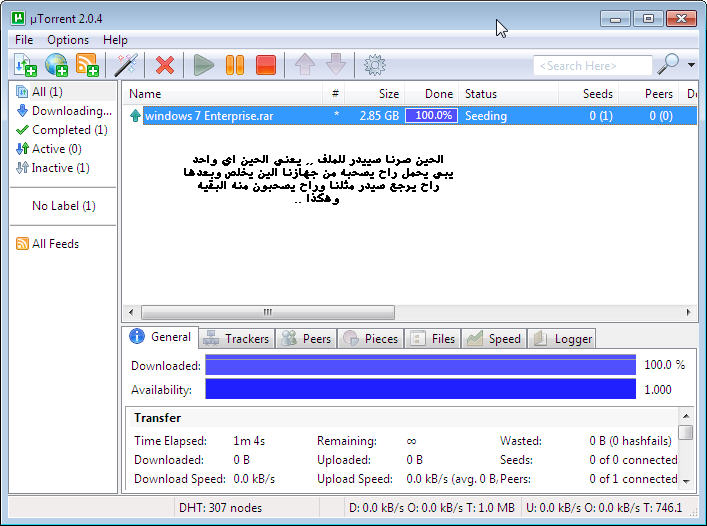Screen dimensions: 707x526
Task: Click the download speed status bar section
Action: (x=432, y=508)
